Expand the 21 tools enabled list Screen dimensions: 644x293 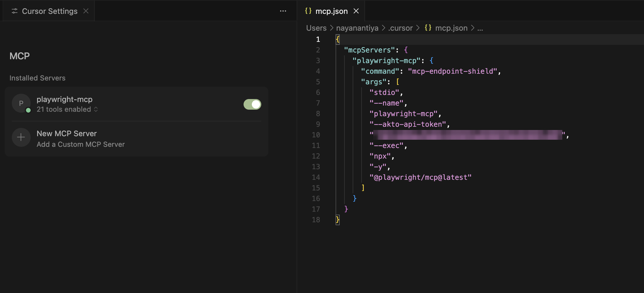67,109
